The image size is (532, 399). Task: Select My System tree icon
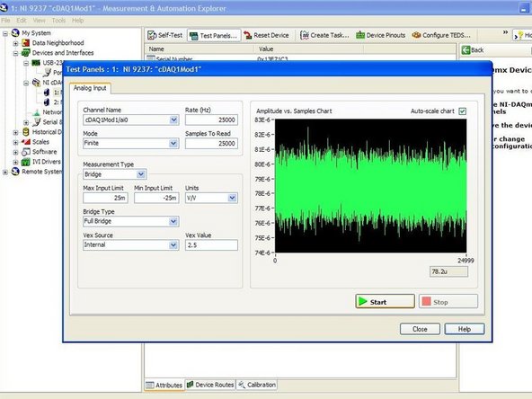click(15, 33)
